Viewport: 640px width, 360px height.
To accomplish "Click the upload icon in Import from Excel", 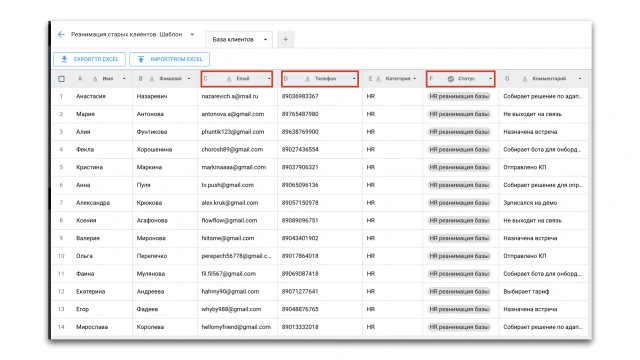I will click(141, 59).
